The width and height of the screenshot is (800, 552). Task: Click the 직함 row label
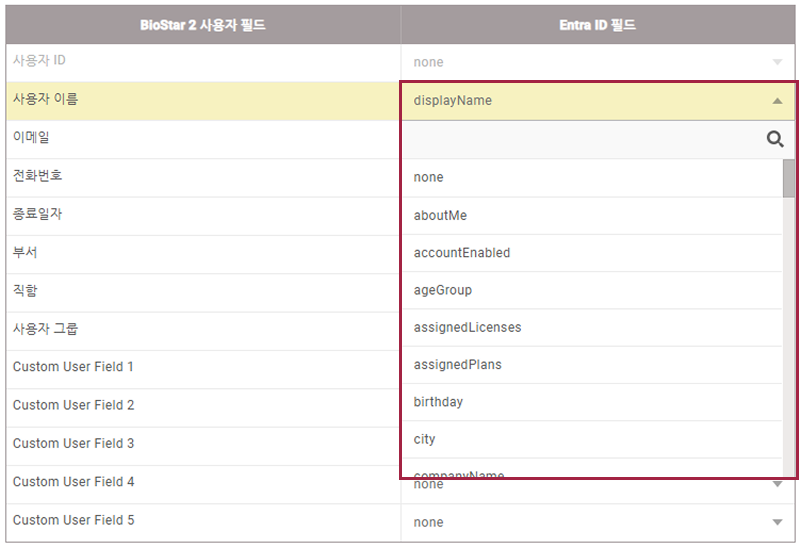[x=25, y=290]
